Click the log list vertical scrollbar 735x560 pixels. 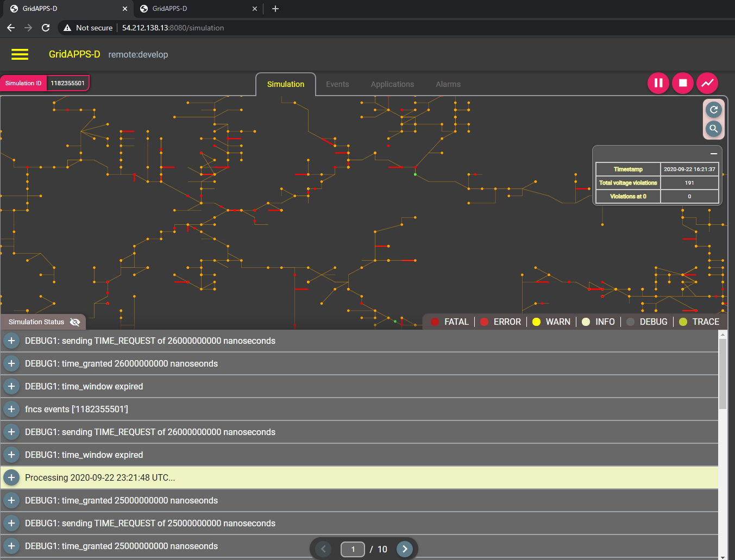[723, 374]
